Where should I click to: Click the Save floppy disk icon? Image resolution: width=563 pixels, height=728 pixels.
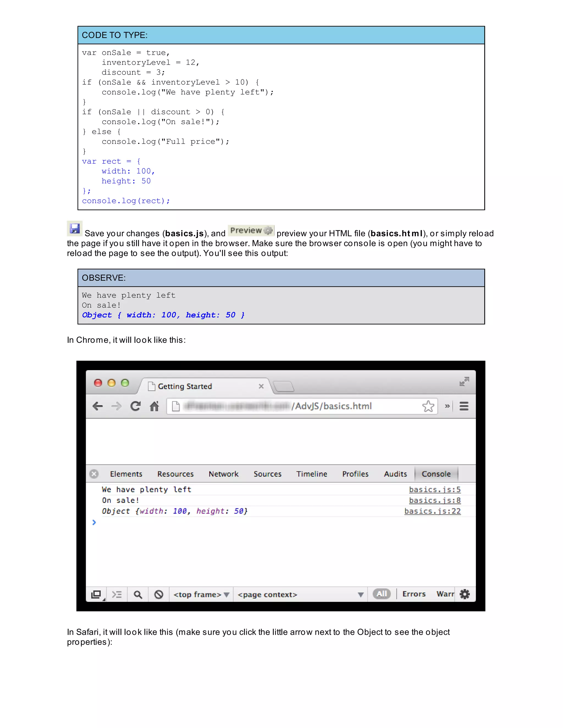coord(75,229)
